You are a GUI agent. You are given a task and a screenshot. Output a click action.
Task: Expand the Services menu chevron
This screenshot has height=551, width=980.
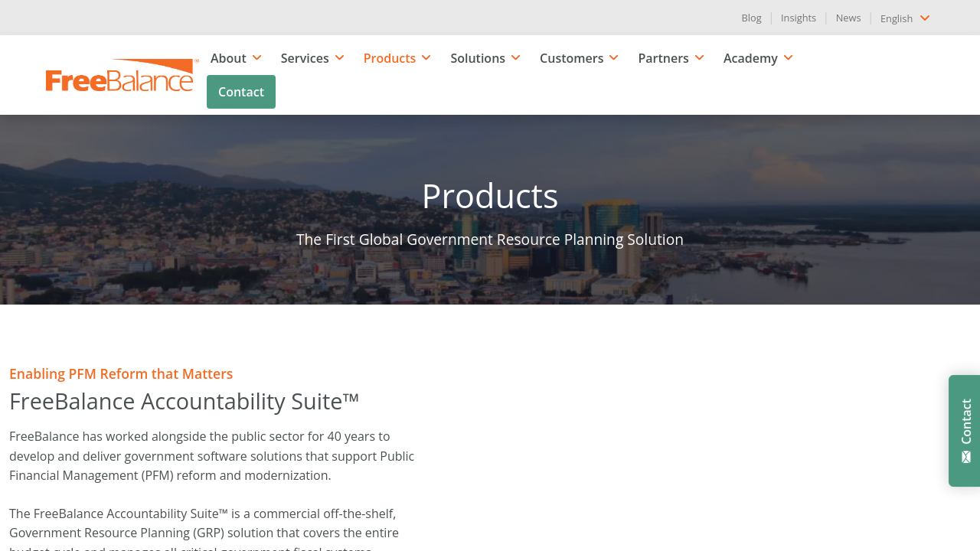340,58
